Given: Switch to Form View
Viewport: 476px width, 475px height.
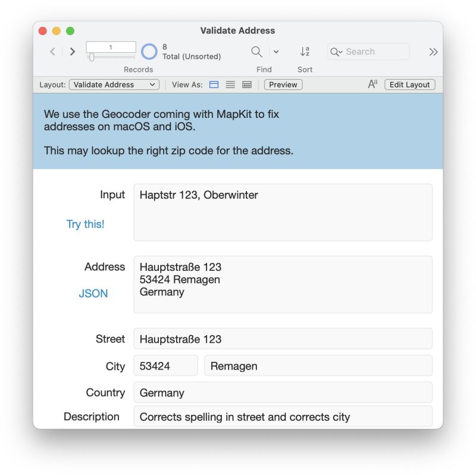Looking at the screenshot, I should coord(214,85).
